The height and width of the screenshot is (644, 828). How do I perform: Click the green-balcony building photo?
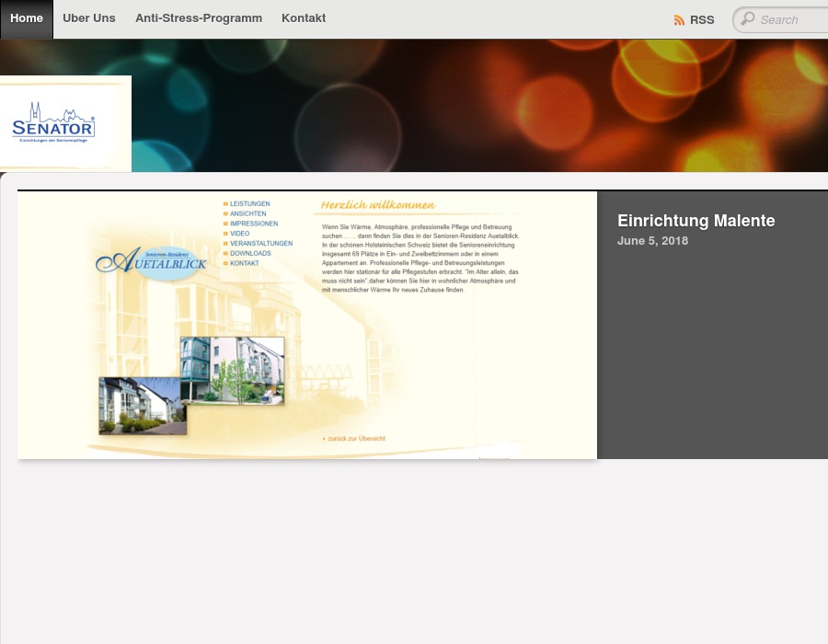[x=232, y=370]
